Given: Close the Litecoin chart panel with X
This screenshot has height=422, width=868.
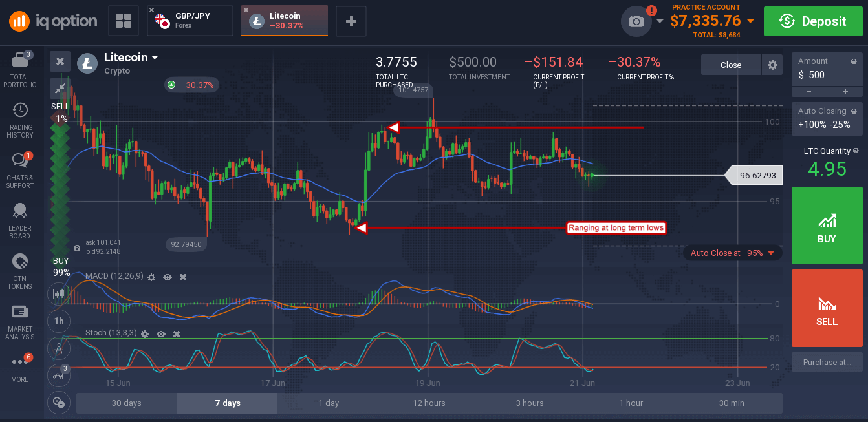Looking at the screenshot, I should pyautogui.click(x=60, y=61).
